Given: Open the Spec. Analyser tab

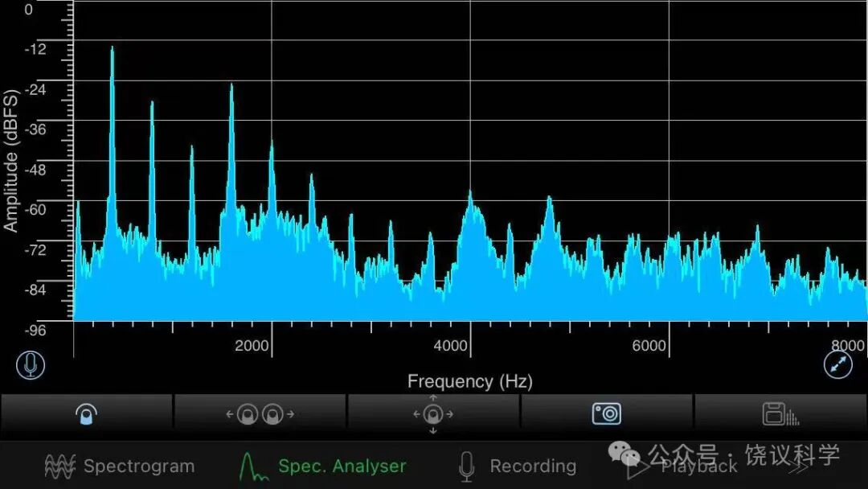Looking at the screenshot, I should coord(323,466).
